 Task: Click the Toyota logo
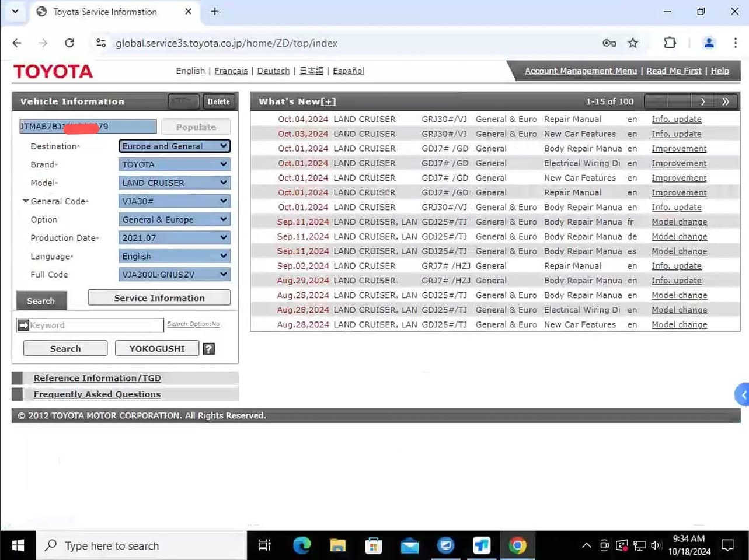point(52,71)
